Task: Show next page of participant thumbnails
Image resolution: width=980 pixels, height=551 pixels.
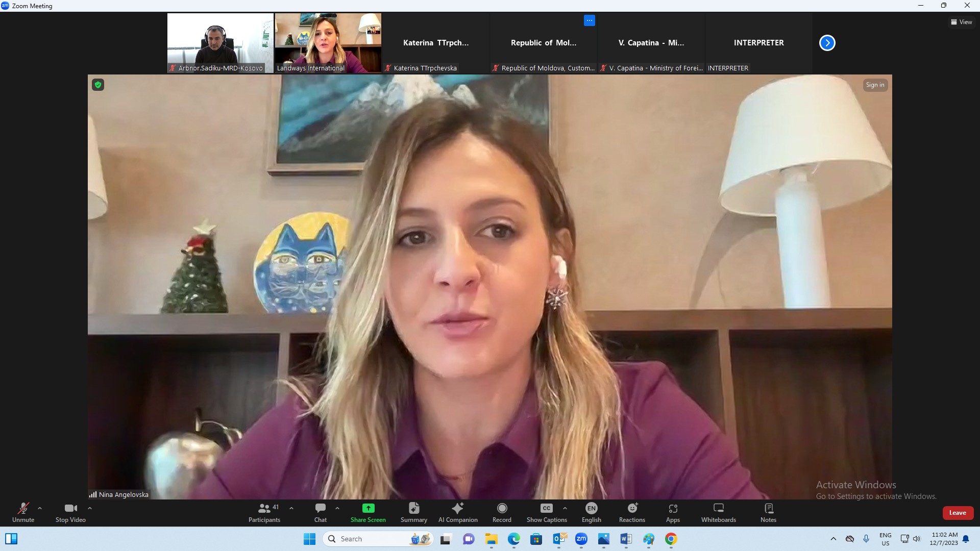Action: click(x=827, y=43)
